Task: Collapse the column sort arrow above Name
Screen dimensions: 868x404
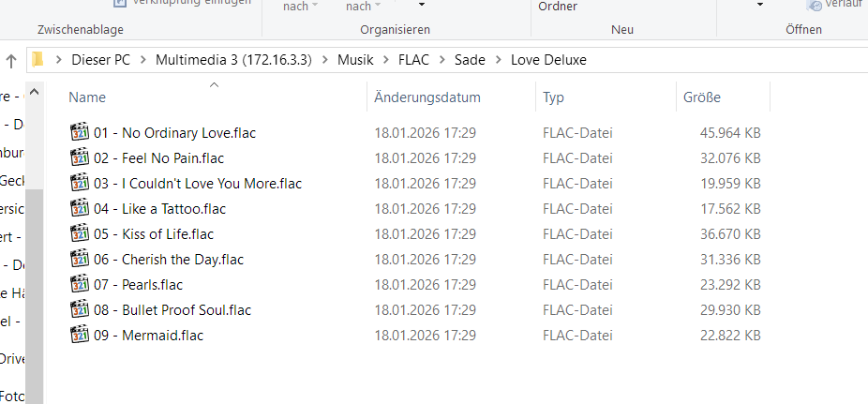Action: tap(214, 86)
